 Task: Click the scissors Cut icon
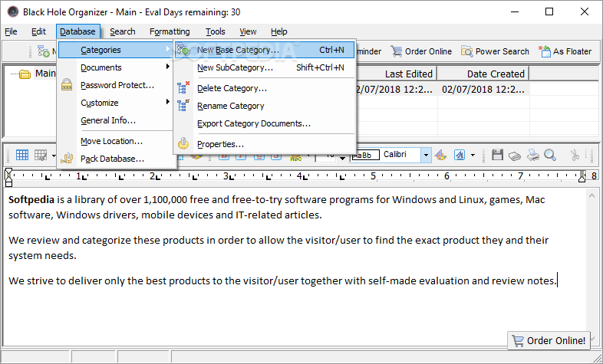575,155
